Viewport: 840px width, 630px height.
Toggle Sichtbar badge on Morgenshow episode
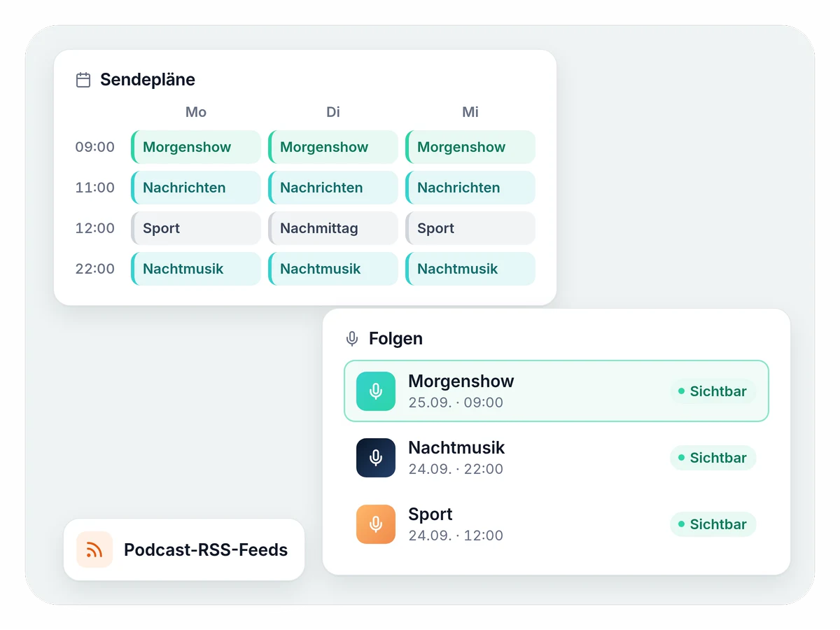click(713, 391)
